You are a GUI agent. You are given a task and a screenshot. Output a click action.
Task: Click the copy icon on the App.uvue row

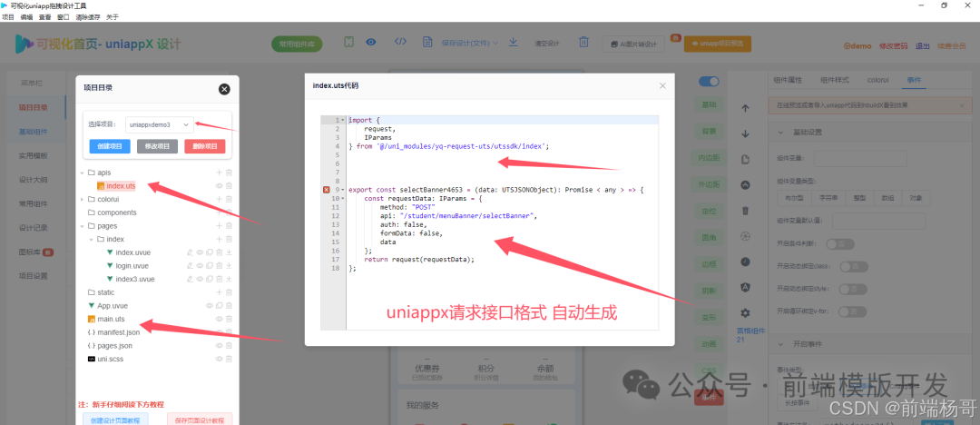(220, 306)
